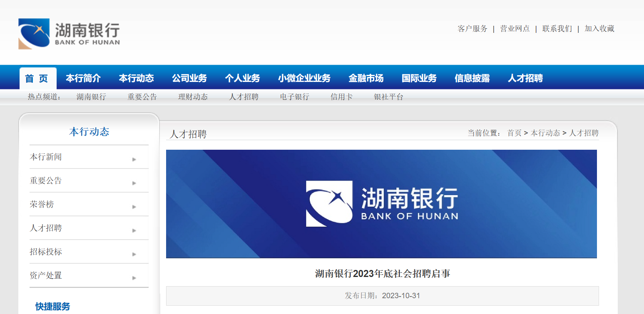Viewport: 644px width, 314px height.
Task: Click the arrow icon next to 招标投标
Action: 134,254
